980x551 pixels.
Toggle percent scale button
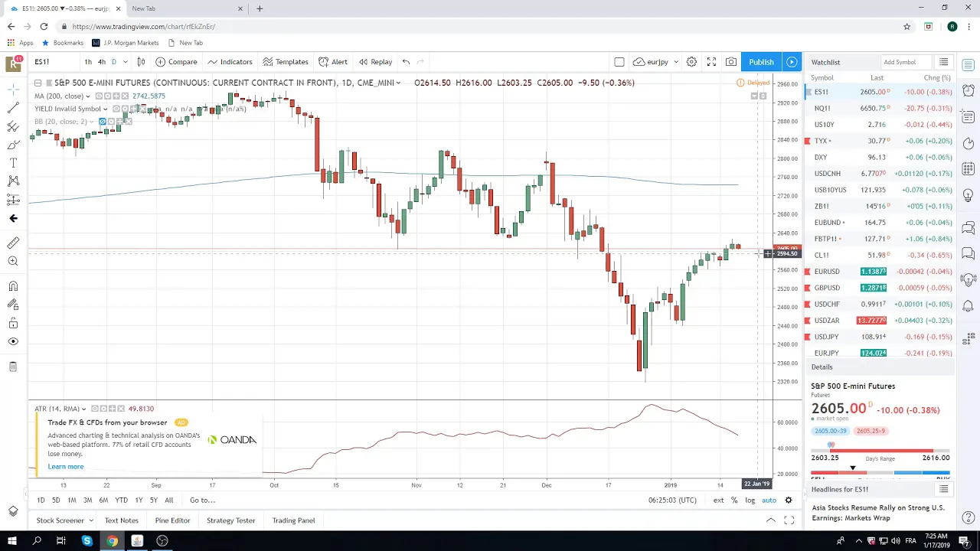733,500
